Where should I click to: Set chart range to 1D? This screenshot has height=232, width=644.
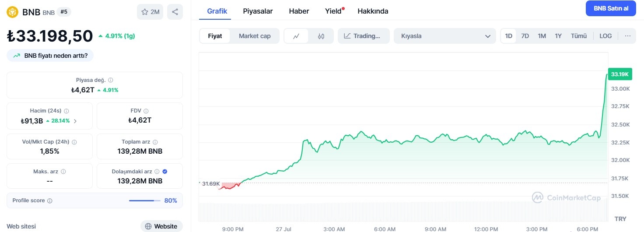(509, 36)
